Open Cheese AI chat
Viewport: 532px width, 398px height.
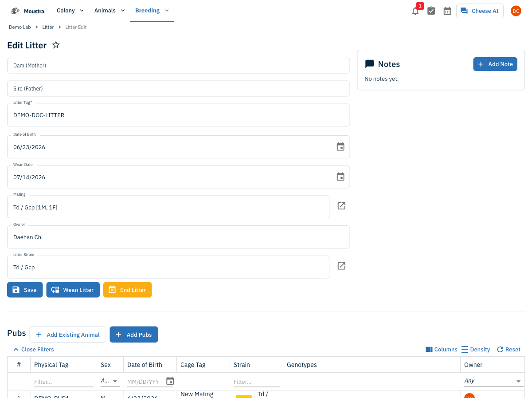[480, 11]
